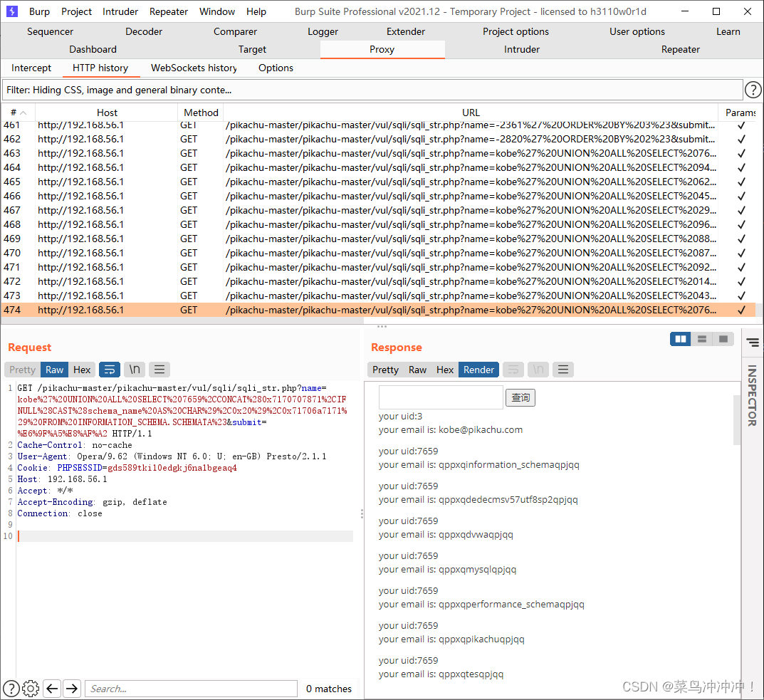Click the Params checkmark of row 474

[x=741, y=310]
